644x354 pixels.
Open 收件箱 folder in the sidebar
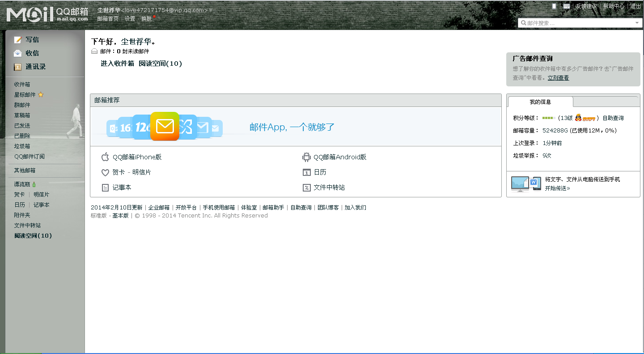coord(22,85)
